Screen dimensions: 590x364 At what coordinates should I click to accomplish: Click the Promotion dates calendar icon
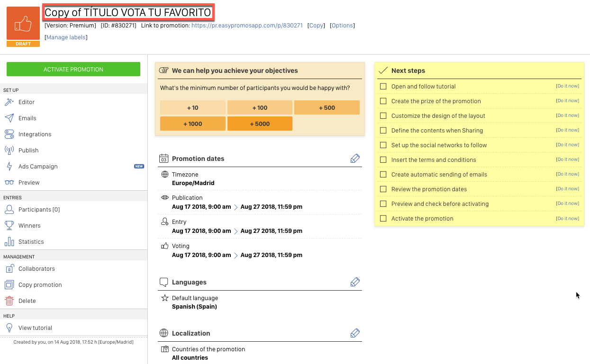point(163,159)
